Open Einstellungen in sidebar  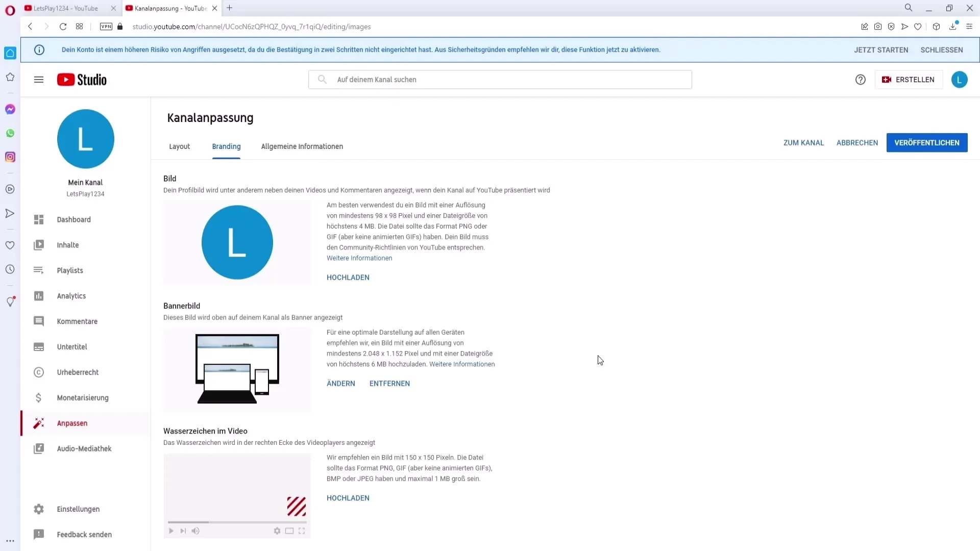click(x=78, y=509)
